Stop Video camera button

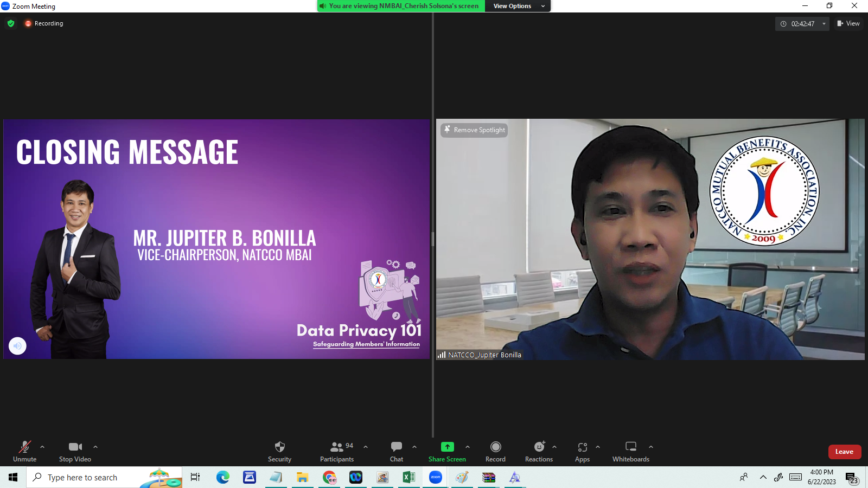click(75, 452)
